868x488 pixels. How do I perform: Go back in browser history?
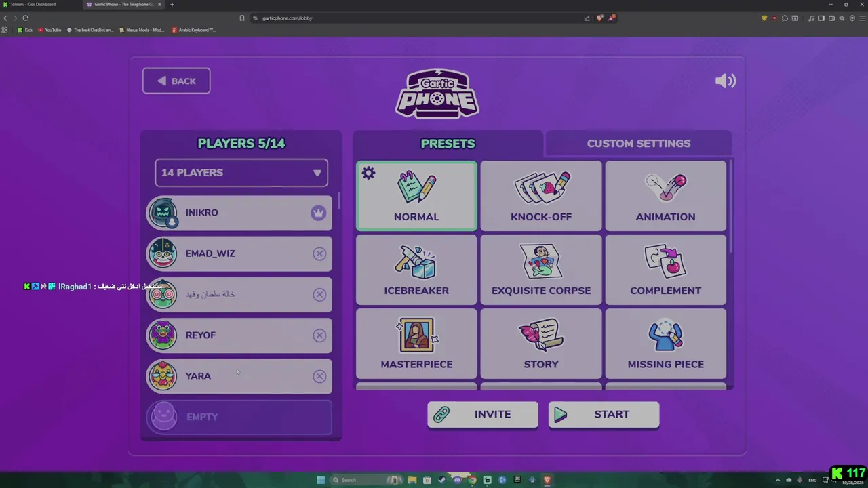click(5, 18)
